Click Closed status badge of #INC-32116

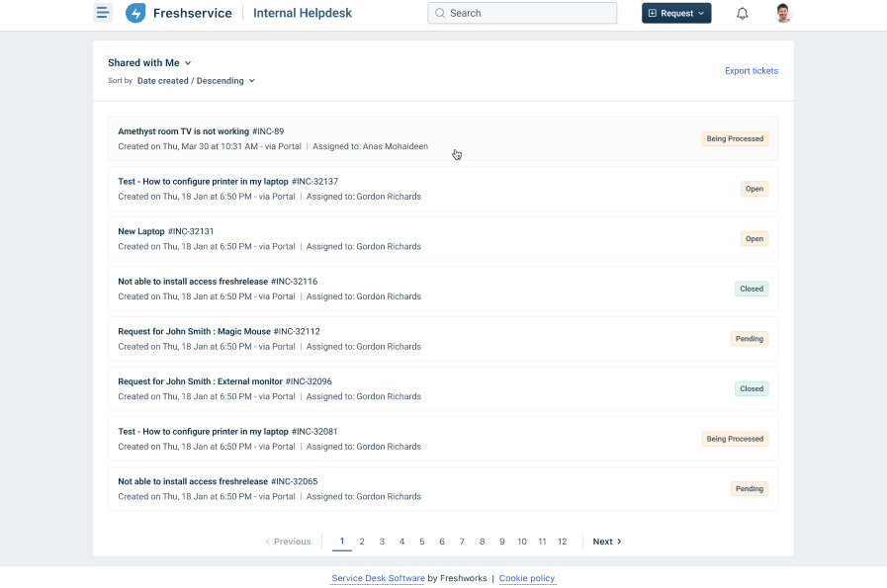[752, 289]
